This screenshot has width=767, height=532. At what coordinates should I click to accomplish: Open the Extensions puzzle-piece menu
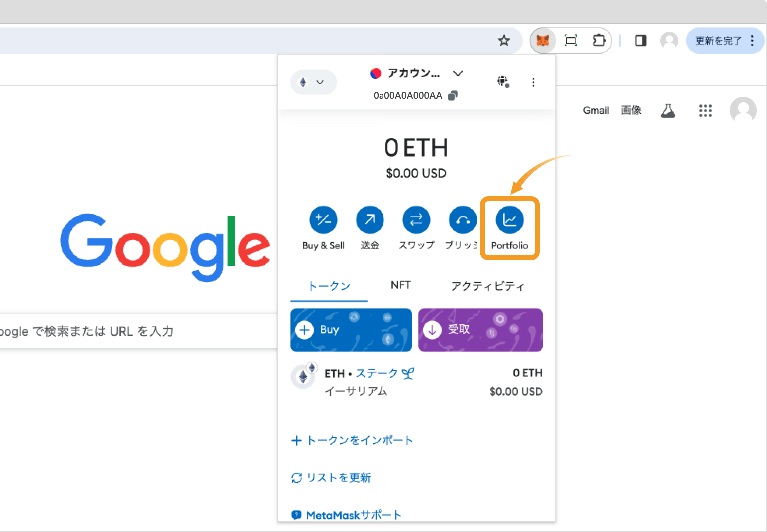pyautogui.click(x=598, y=41)
